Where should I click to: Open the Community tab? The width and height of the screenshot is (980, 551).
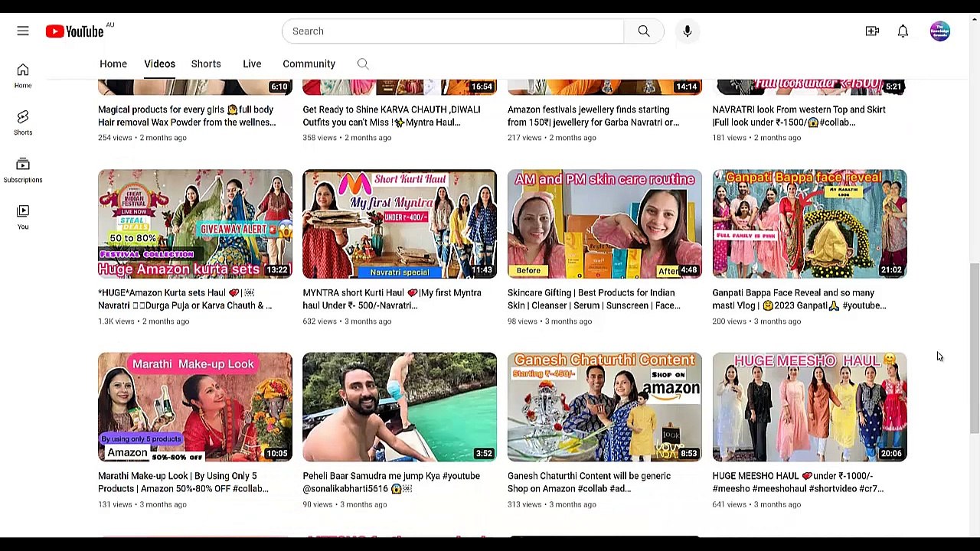309,64
